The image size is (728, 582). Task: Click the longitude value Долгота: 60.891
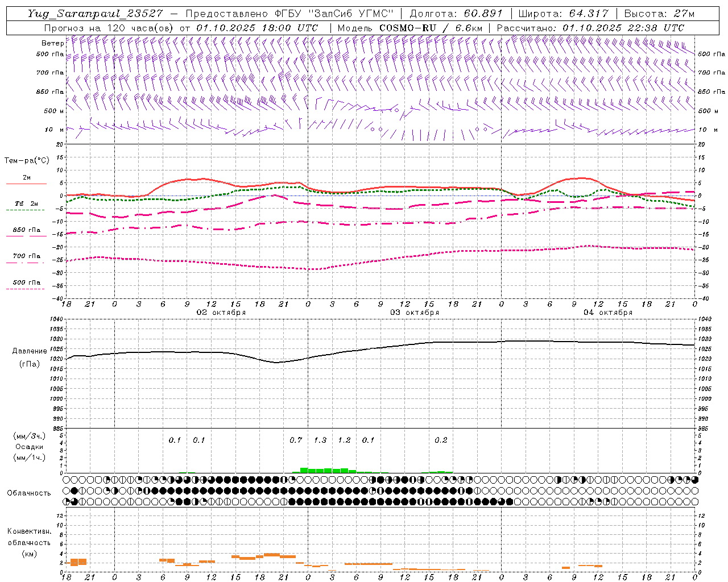point(455,14)
